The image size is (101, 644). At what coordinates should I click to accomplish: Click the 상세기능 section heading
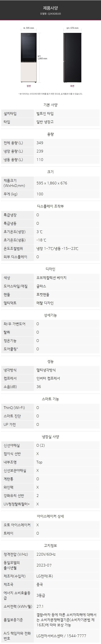pyautogui.click(x=50, y=315)
